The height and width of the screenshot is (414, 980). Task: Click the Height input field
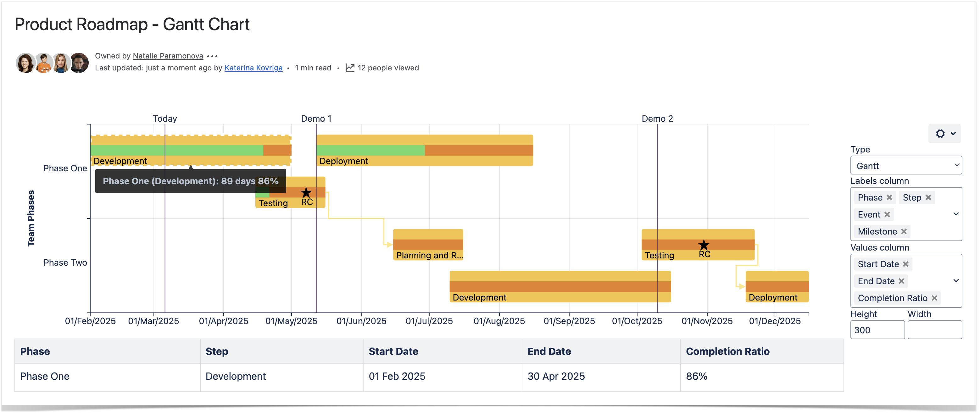877,330
